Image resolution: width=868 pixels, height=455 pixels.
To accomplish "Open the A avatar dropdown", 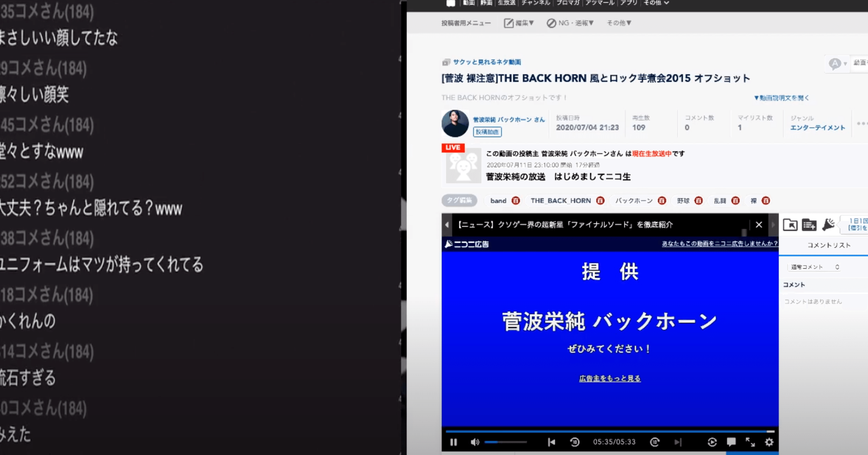I will click(x=837, y=64).
